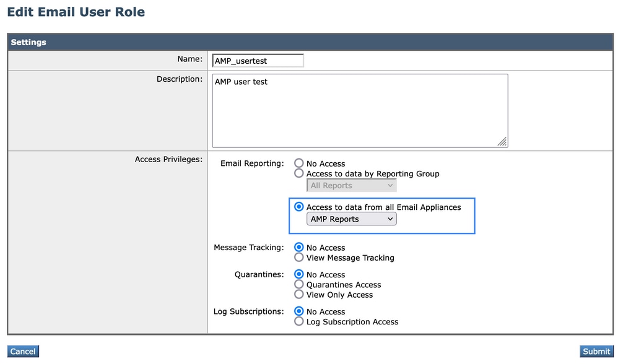Choose Access to data from all Email Appliances
This screenshot has height=364, width=618.
click(x=298, y=207)
